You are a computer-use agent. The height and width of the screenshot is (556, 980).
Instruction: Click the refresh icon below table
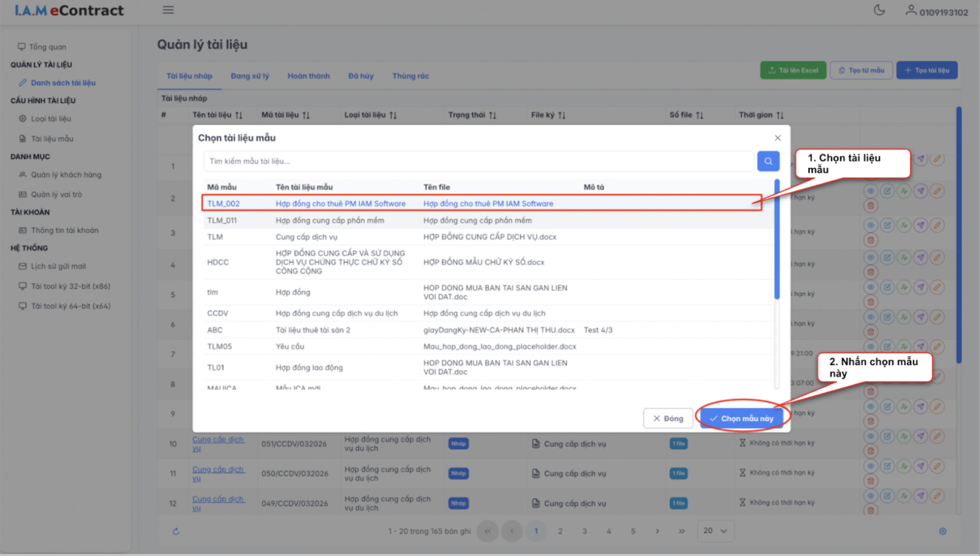176,531
